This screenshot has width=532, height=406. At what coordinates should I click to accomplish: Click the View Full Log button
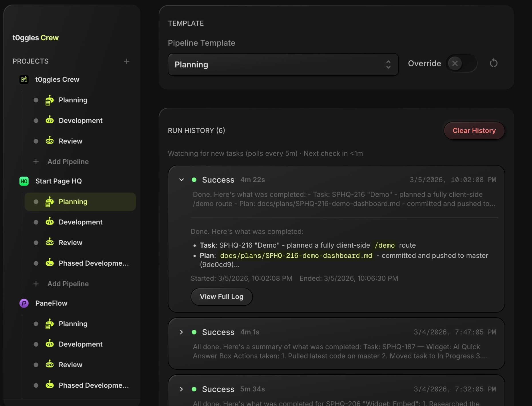click(x=221, y=297)
